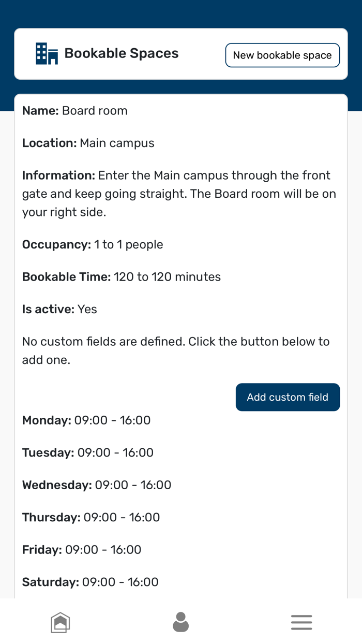The image size is (362, 644).
Task: Select the Bookable Time 120 minutes line
Action: click(x=122, y=277)
